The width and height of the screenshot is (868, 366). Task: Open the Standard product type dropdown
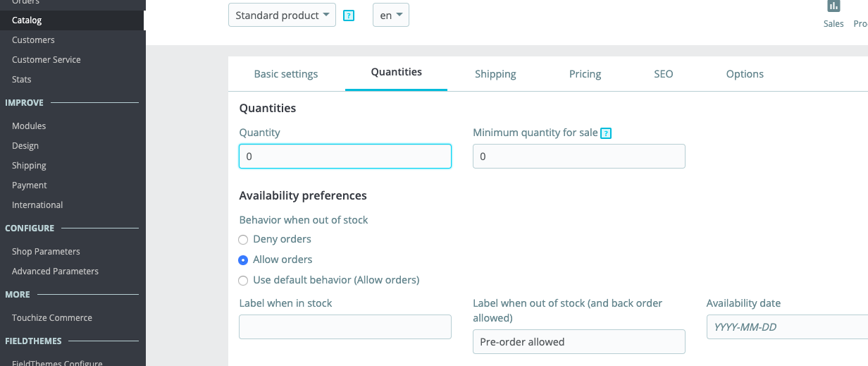[x=282, y=15]
